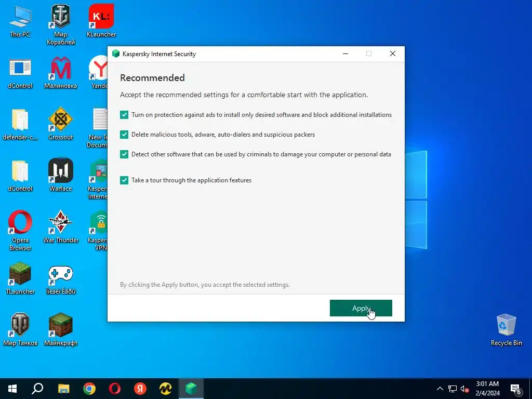532x399 pixels.
Task: Launch Google Chrome from taskbar
Action: 89,389
